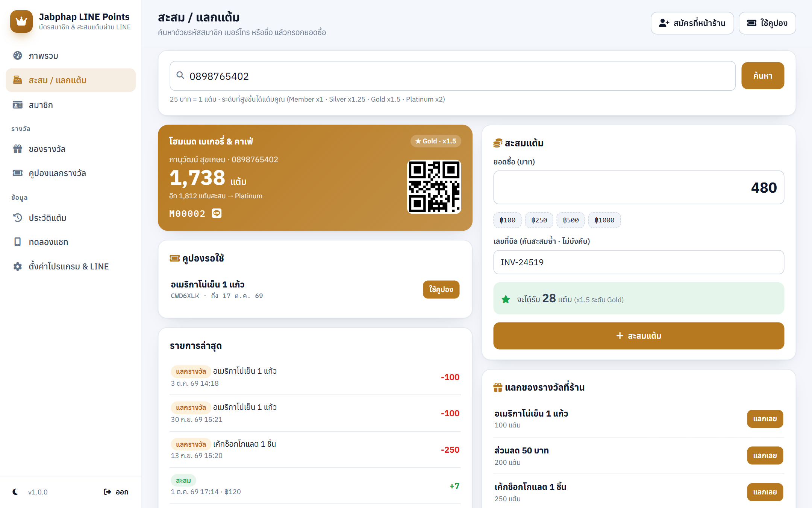Select the ฿1000 quick amount chip

click(x=604, y=220)
